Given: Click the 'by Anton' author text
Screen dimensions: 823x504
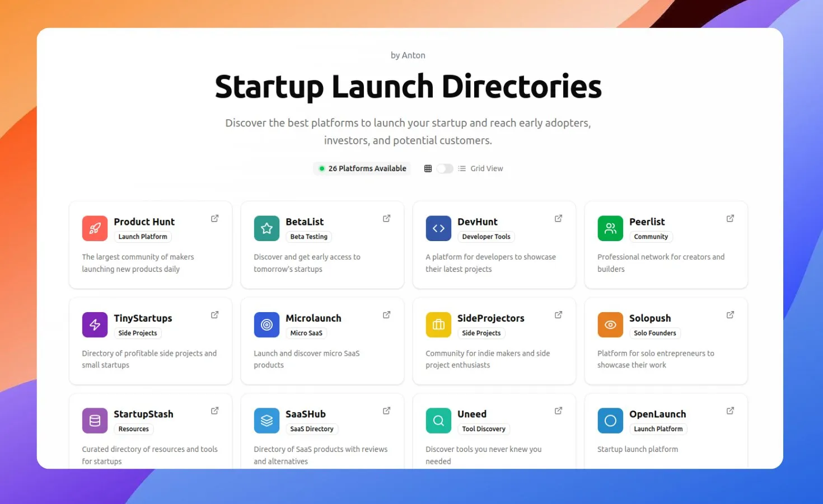Looking at the screenshot, I should click(408, 55).
